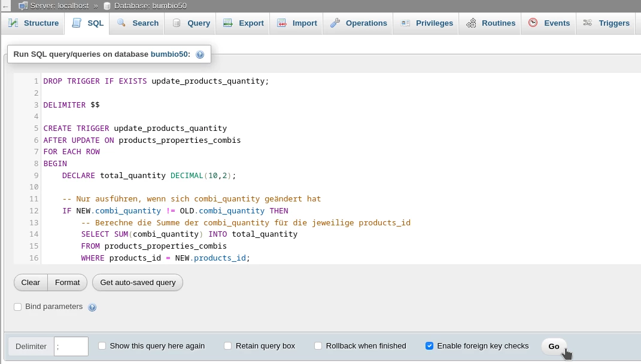
Task: Click comment line starting Nur ausführen
Action: 192,198
